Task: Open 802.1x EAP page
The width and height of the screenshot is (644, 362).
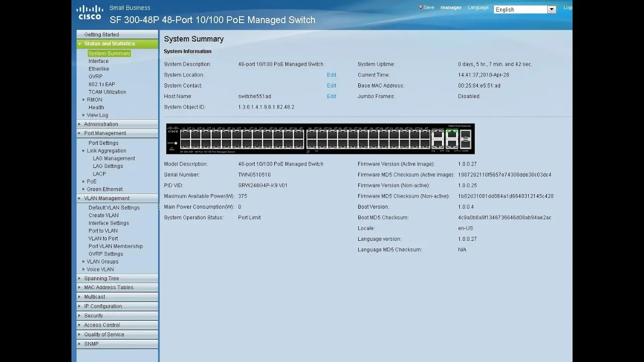Action: click(102, 84)
